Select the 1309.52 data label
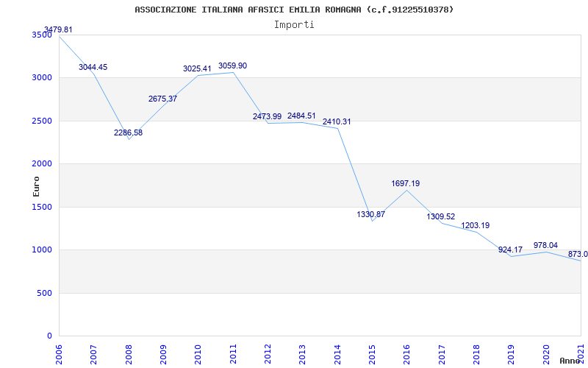The width and height of the screenshot is (588, 368). 440,216
